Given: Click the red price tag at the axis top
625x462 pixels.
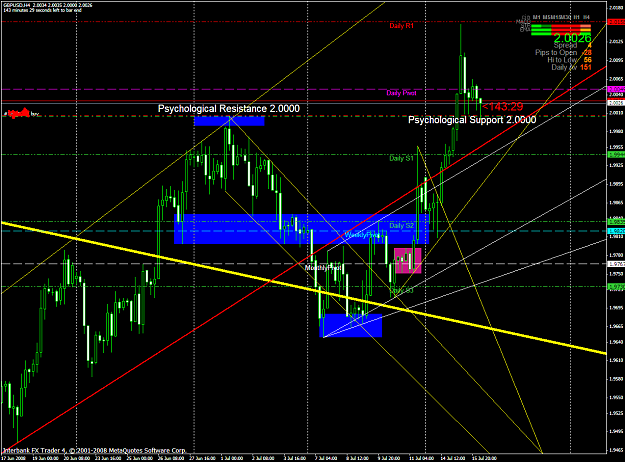Looking at the screenshot, I should [616, 22].
